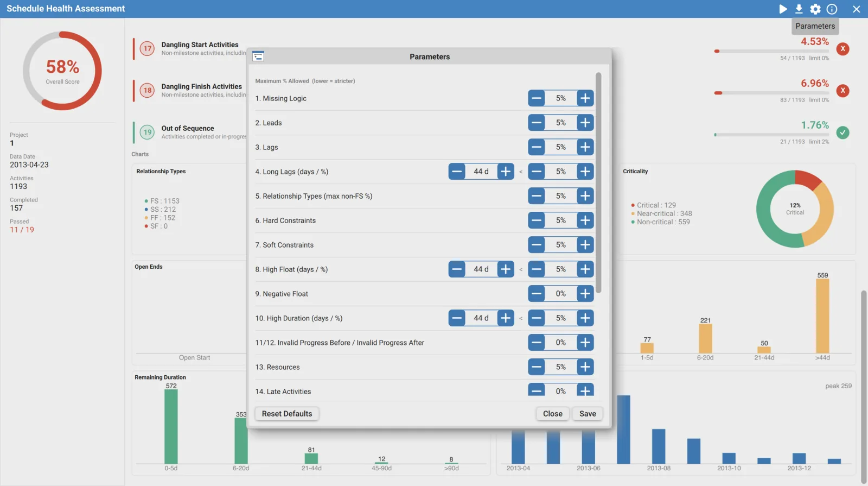This screenshot has width=868, height=486.
Task: Decrease Missing Logic percentage
Action: (537, 98)
